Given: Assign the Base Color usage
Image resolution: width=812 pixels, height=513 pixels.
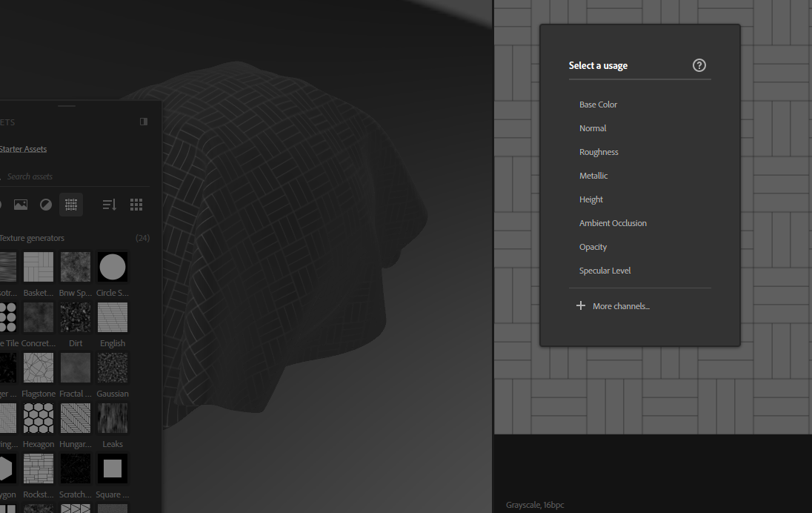Looking at the screenshot, I should (598, 104).
